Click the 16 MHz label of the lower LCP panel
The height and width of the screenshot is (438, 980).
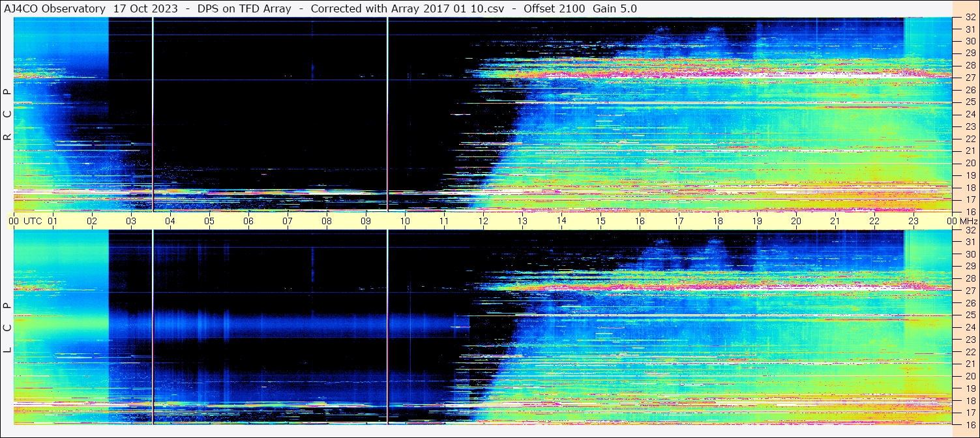(x=969, y=424)
